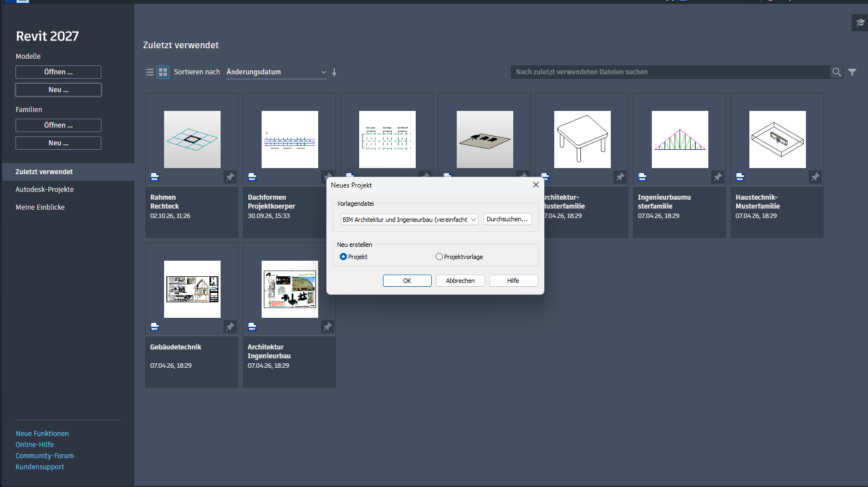
Task: Pin the Gebäudetechnik file
Action: click(230, 327)
